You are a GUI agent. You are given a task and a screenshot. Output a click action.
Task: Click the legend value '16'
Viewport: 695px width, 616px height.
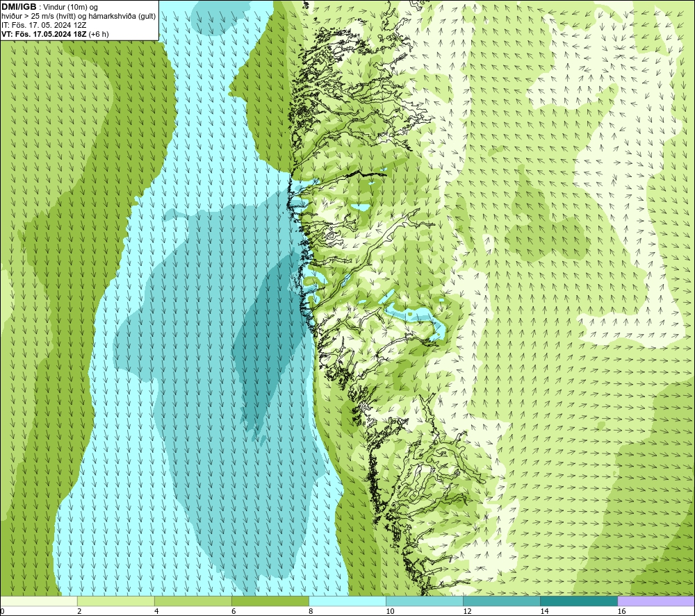tap(621, 611)
